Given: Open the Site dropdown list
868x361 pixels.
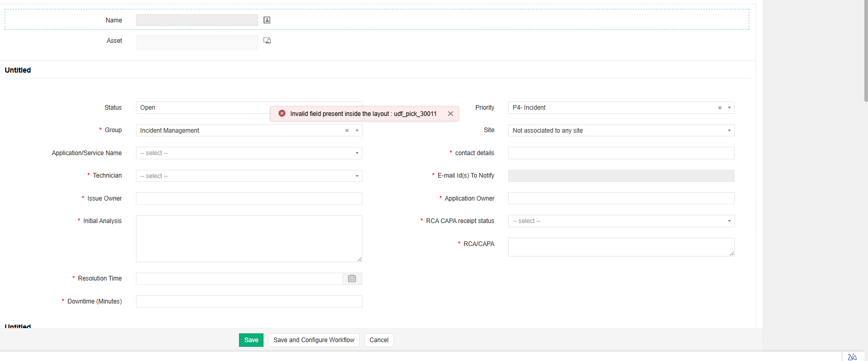Looking at the screenshot, I should click(729, 131).
